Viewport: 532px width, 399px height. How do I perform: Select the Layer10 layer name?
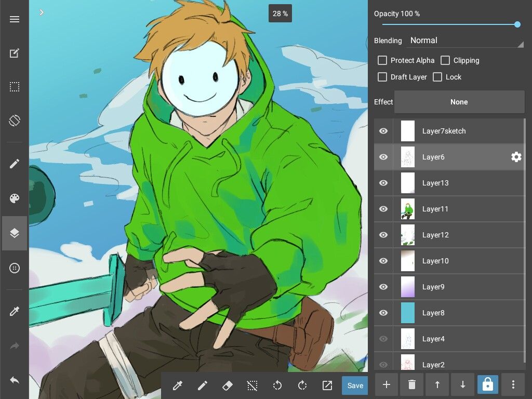[435, 261]
